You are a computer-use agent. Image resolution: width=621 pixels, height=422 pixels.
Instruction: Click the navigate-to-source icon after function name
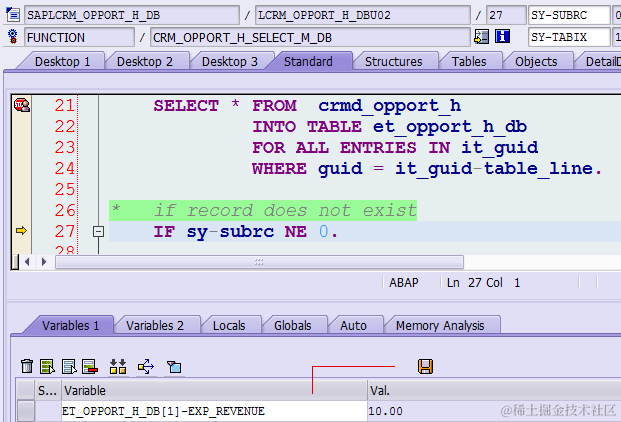click(481, 37)
